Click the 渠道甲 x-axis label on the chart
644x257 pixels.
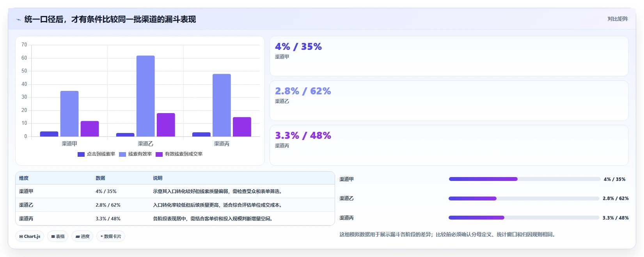(69, 144)
